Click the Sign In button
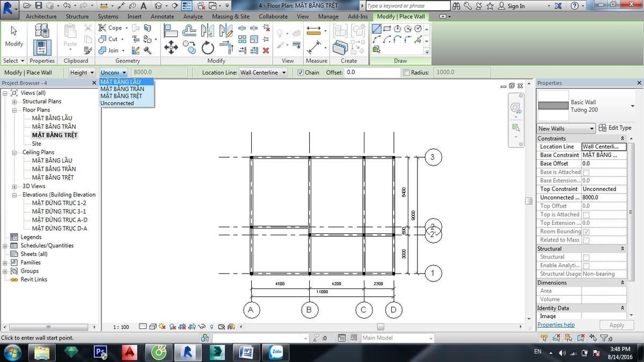644x362 pixels. (x=512, y=6)
